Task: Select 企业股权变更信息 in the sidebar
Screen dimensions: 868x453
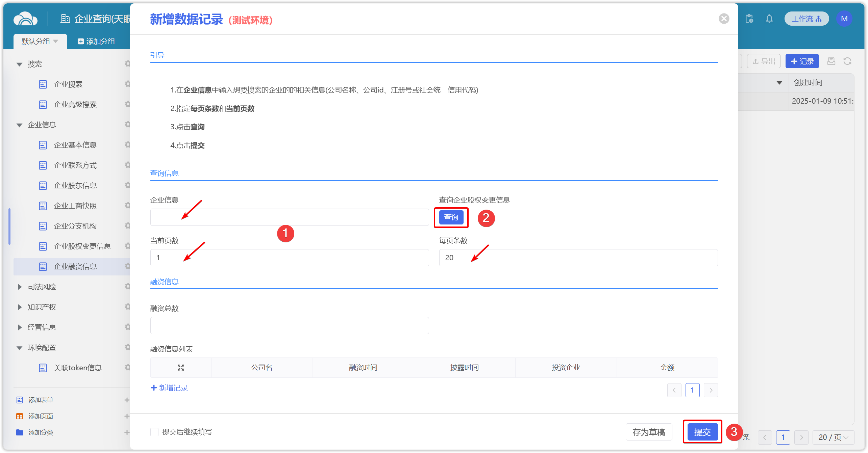Action: [82, 246]
